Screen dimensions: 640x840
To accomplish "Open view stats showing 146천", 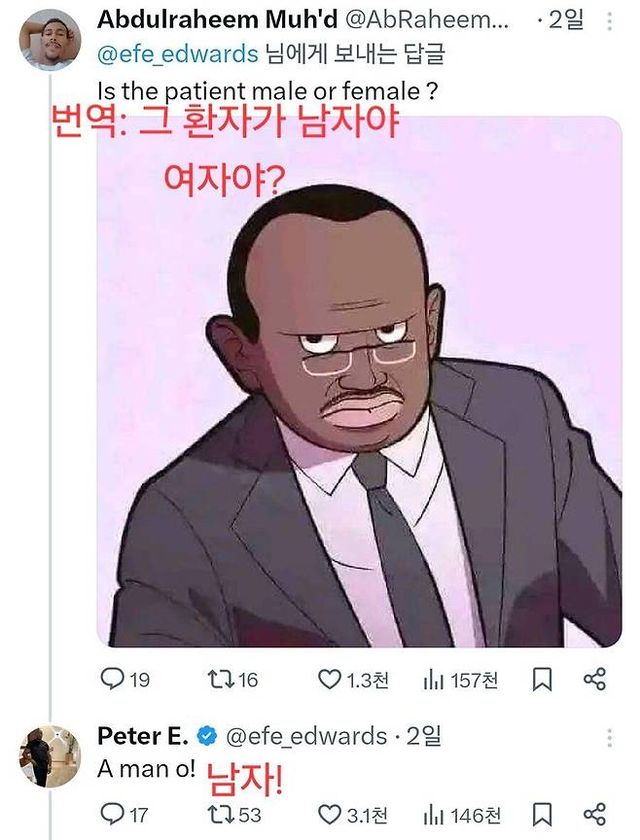I will 434,814.
